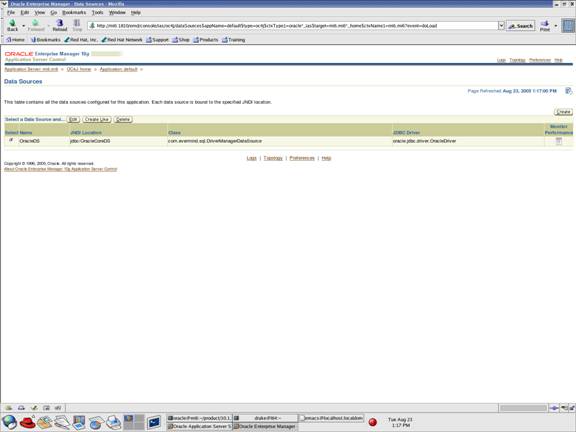Open the View menu
Image resolution: width=576 pixels, height=432 pixels.
coord(40,12)
